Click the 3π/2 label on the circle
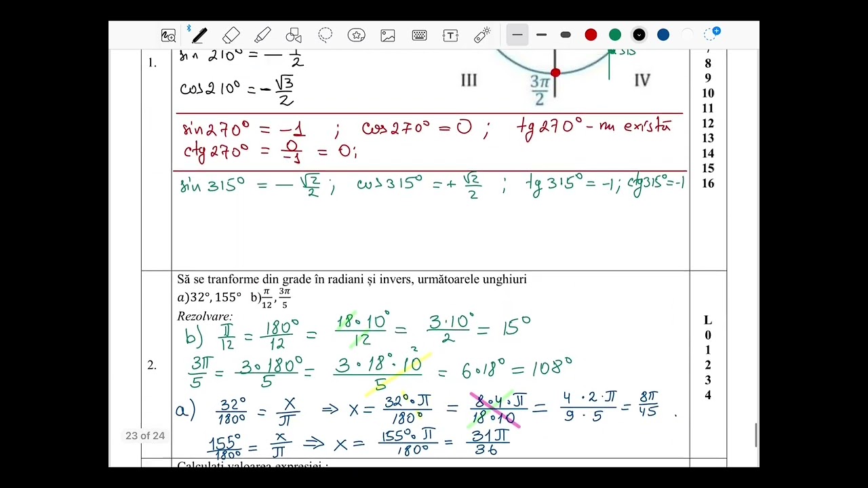The image size is (868, 488). (540, 90)
